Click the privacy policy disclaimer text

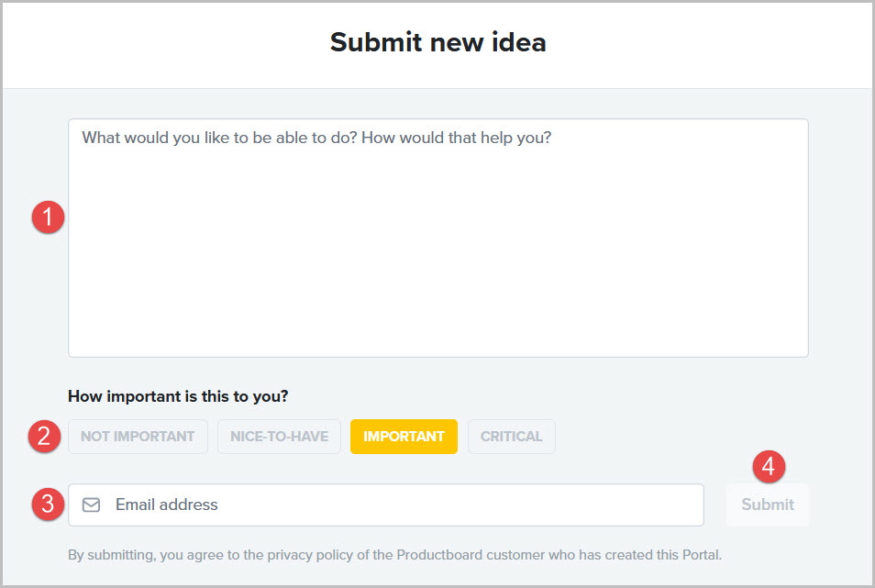[x=394, y=555]
